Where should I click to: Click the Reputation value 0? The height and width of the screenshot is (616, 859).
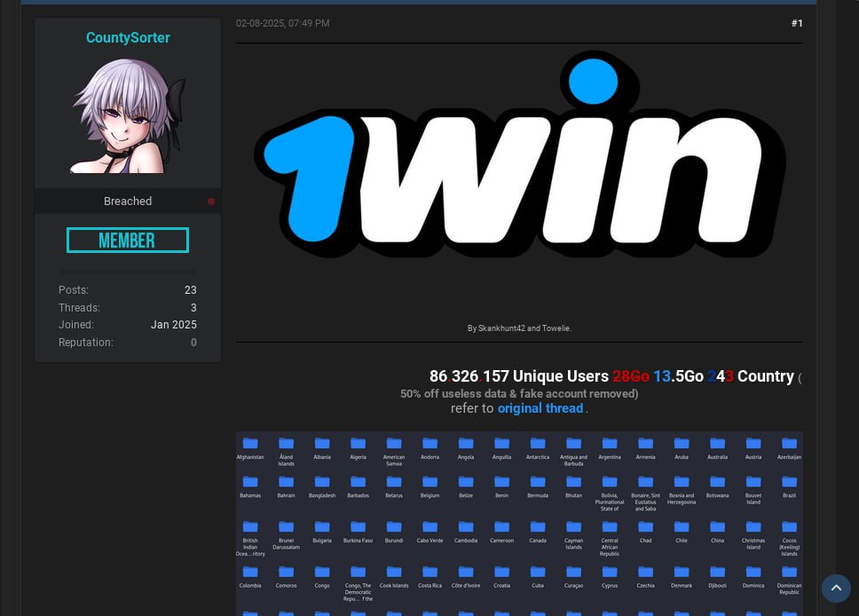point(193,343)
